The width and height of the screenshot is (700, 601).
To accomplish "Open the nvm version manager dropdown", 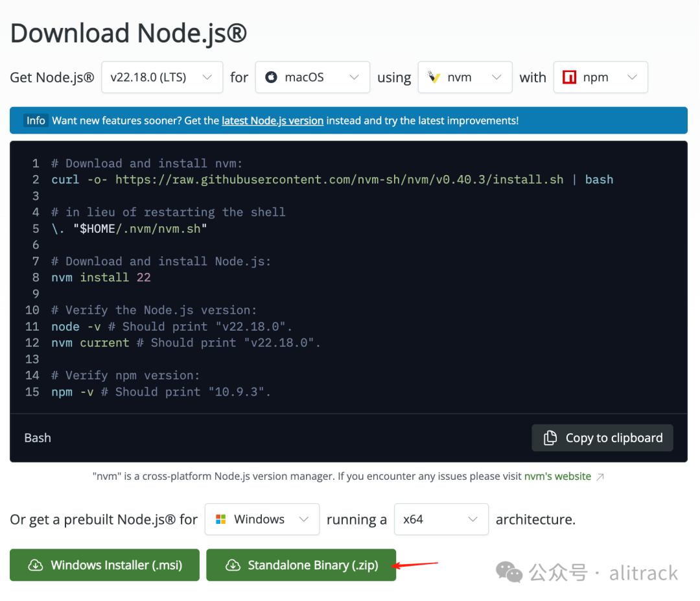I will point(465,77).
